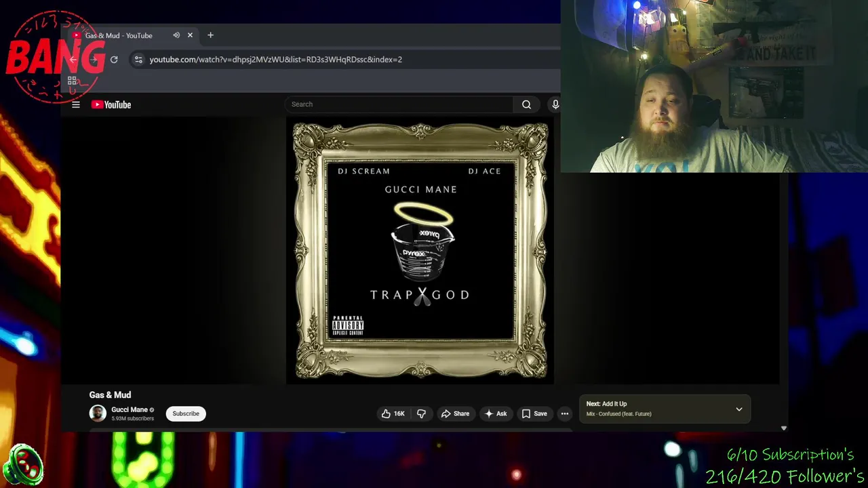Image resolution: width=868 pixels, height=488 pixels.
Task: Click the green speaker overlay icon
Action: point(23,465)
